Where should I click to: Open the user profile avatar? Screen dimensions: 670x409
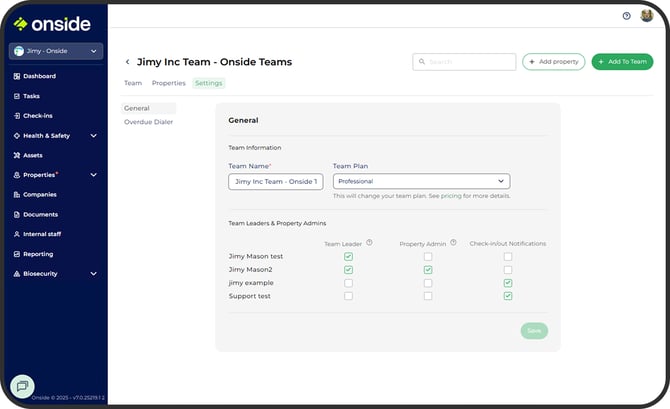(x=646, y=16)
